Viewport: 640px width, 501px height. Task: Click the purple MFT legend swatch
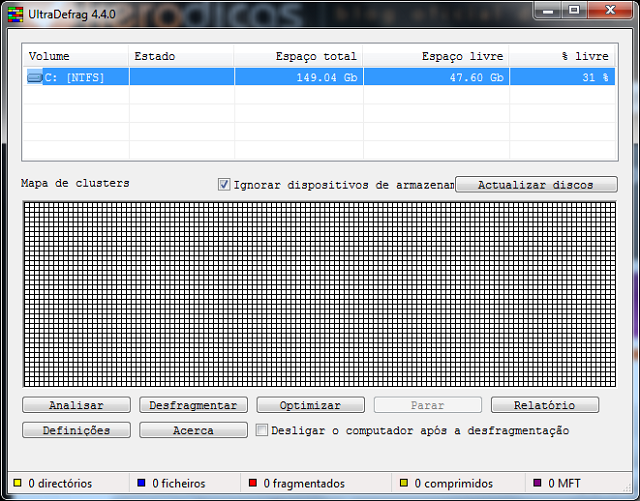point(538,483)
